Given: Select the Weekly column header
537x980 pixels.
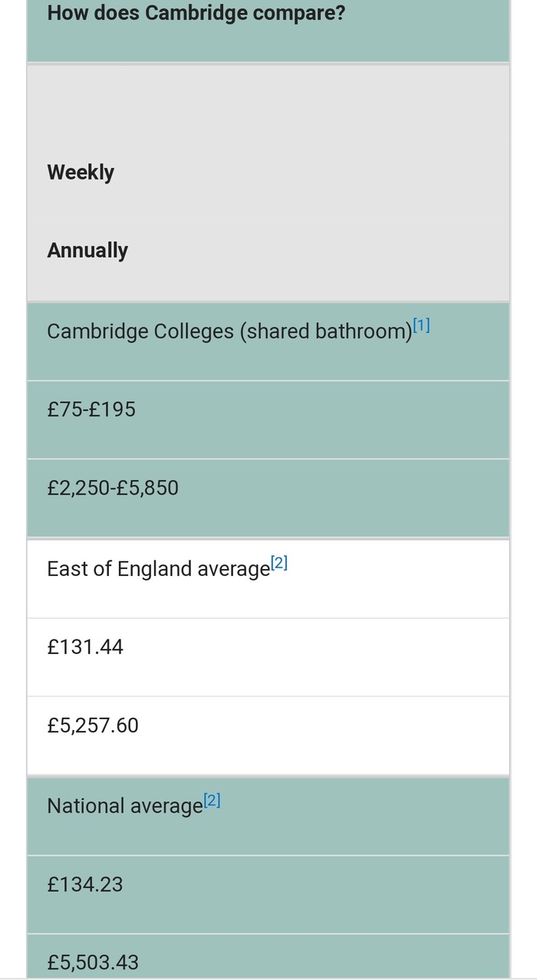Looking at the screenshot, I should 81,172.
